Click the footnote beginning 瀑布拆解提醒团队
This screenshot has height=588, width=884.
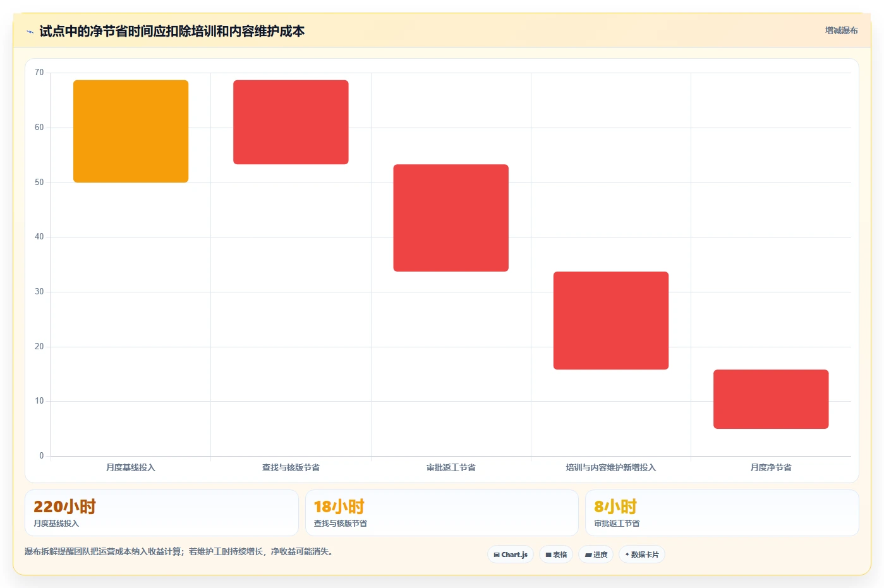pyautogui.click(x=179, y=551)
